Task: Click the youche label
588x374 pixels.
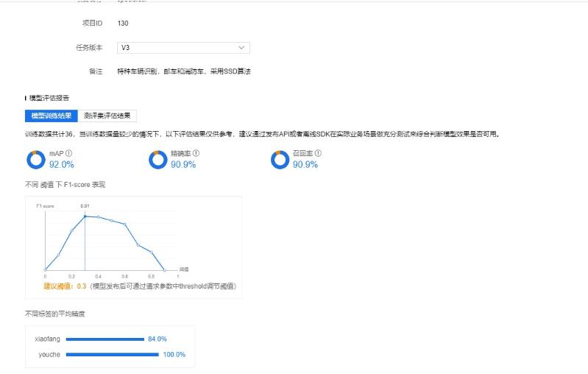Action: pos(49,355)
